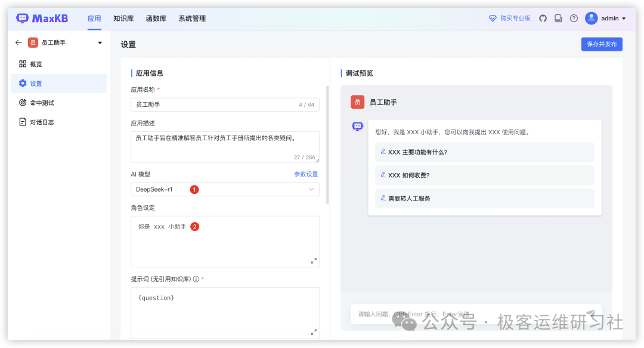The height and width of the screenshot is (348, 644).
Task: Click the back arrow beside 员工助手
Action: point(18,43)
